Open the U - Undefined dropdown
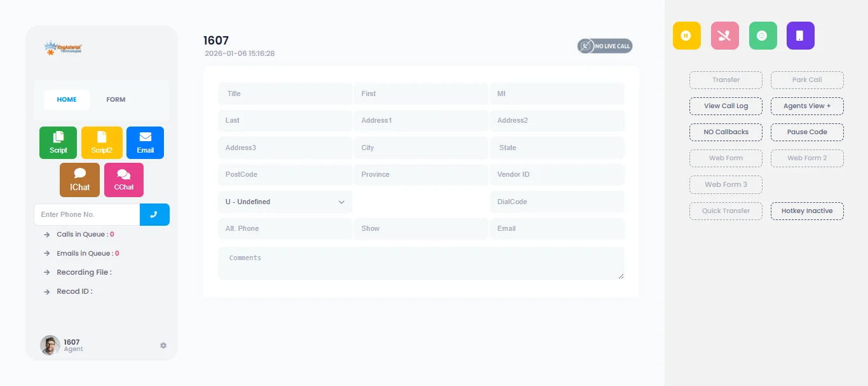868x386 pixels. pos(285,201)
